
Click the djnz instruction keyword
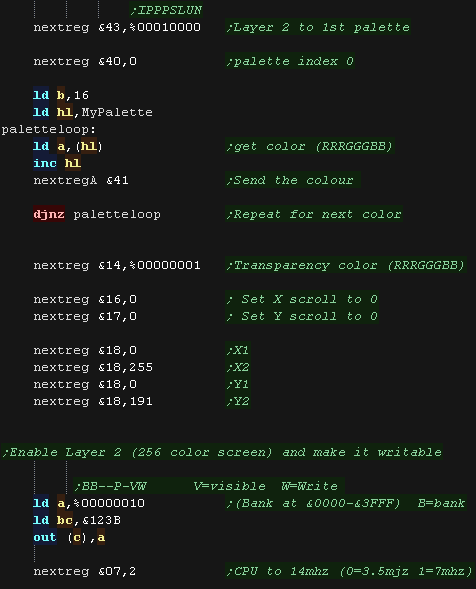tap(49, 214)
